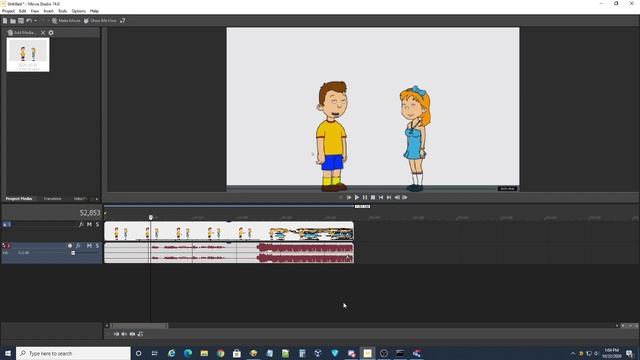Click the Show Me How button
This screenshot has height=360, width=640.
[x=100, y=20]
